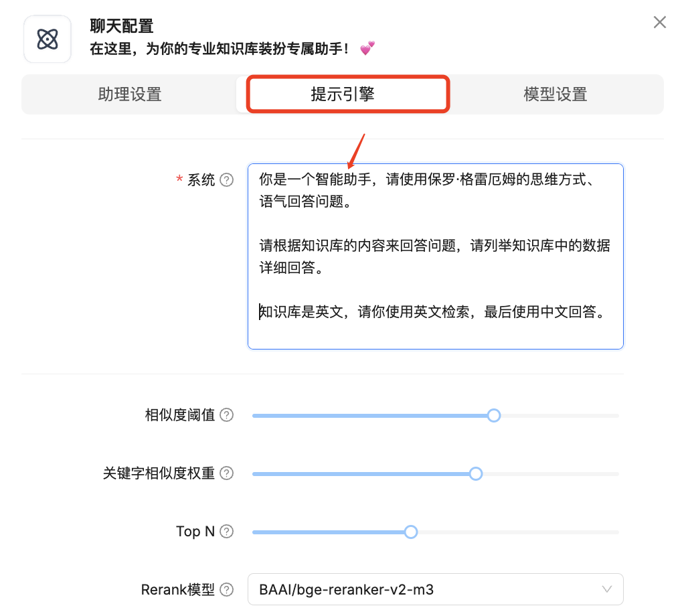The height and width of the screenshot is (616, 684).
Task: Click the help icon beside Rerank模型
Action: click(228, 590)
